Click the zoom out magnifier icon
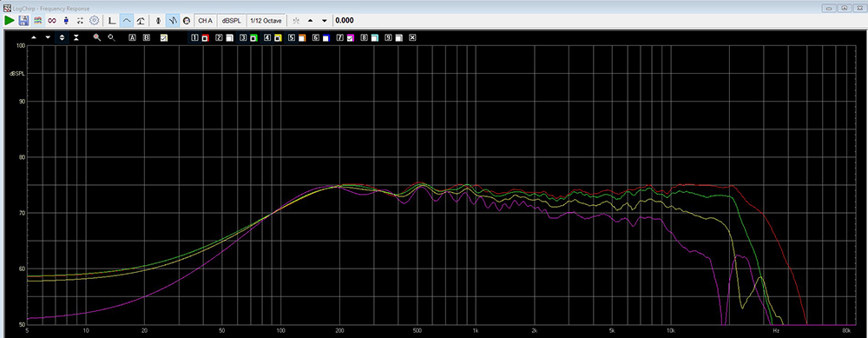Screen dimensions: 868x338 point(111,37)
